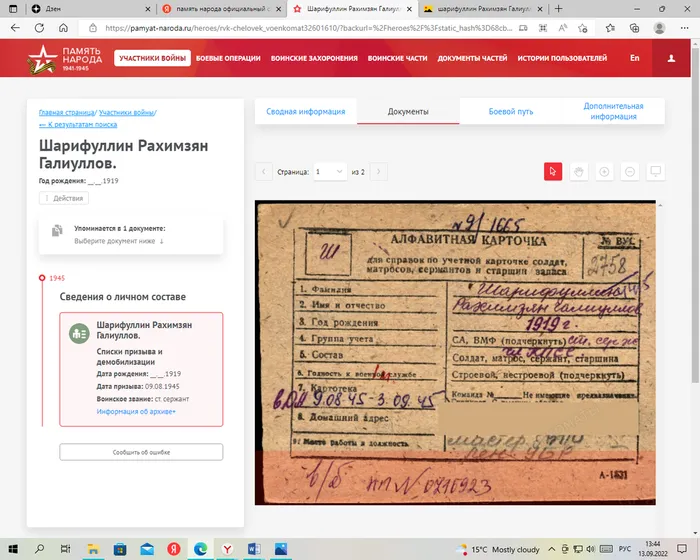
Task: Open Microsoft Word from the taskbar
Action: [x=255, y=549]
